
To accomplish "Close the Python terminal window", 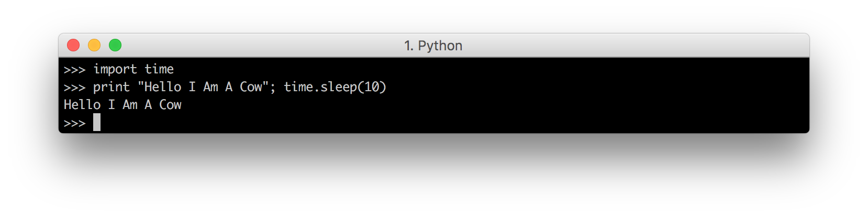I will [x=73, y=46].
